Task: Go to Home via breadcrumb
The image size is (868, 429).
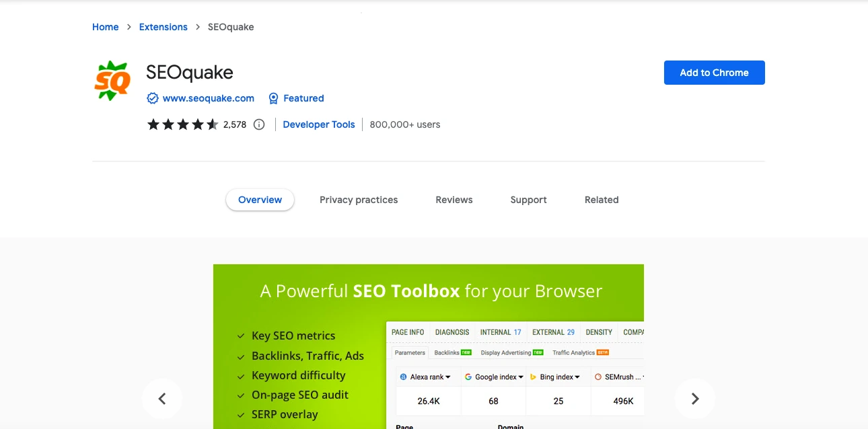Action: (106, 27)
